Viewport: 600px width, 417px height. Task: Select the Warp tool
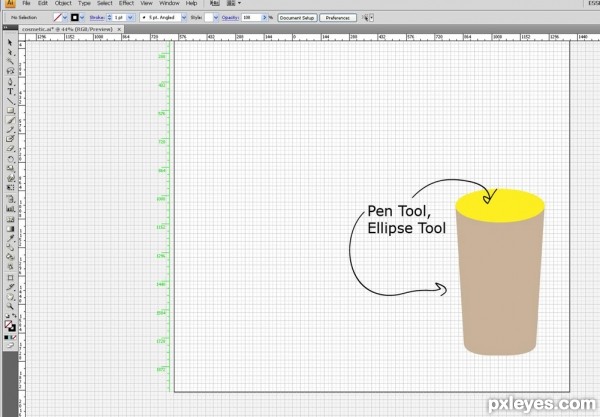10,178
